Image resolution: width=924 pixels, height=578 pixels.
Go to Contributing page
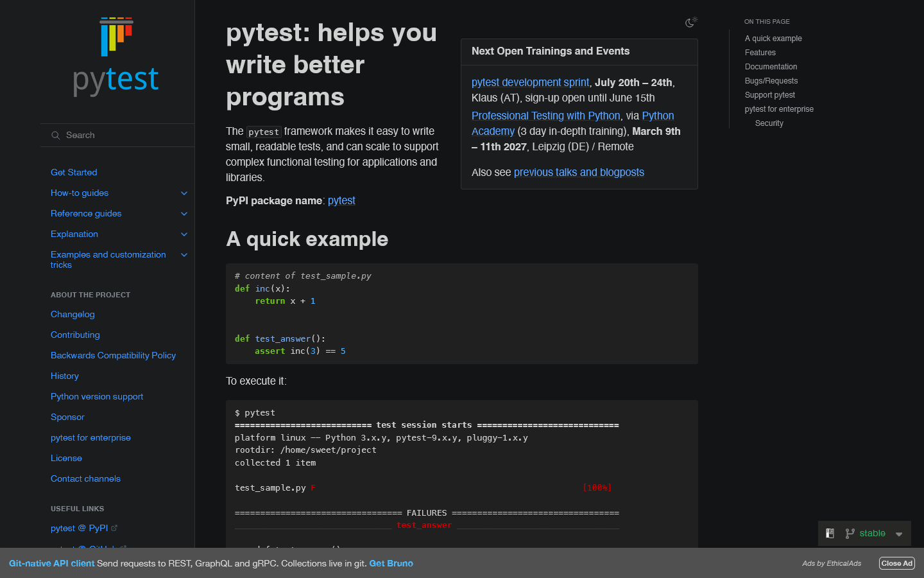pyautogui.click(x=75, y=335)
